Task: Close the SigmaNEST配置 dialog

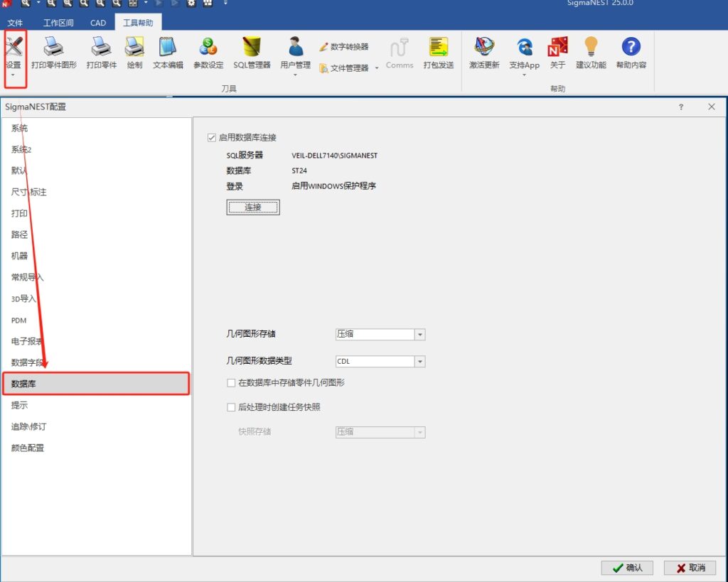Action: point(711,107)
